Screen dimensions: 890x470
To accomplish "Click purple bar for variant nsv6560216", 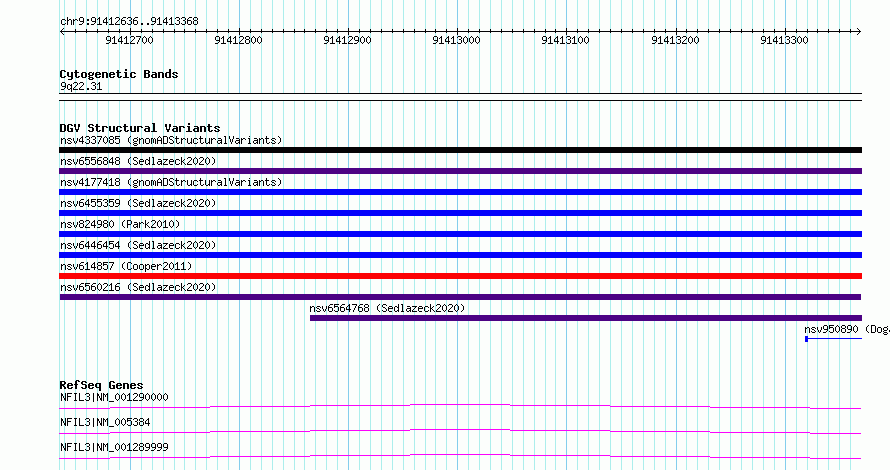I will click(x=460, y=297).
